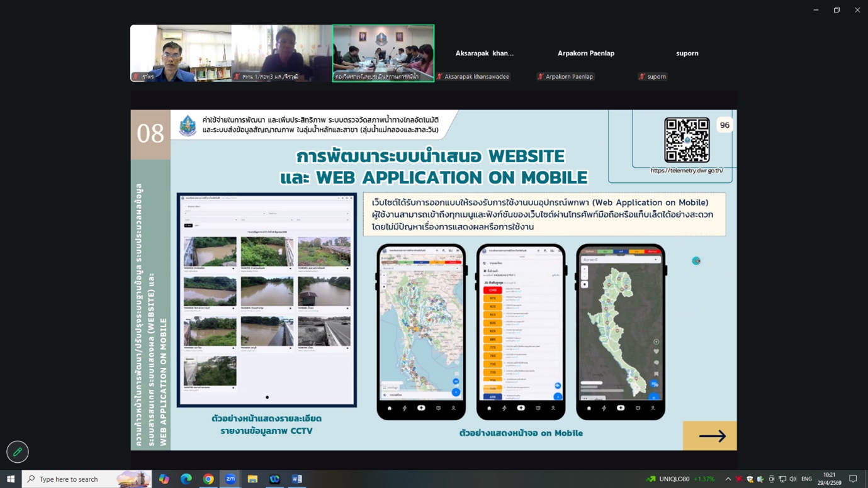The width and height of the screenshot is (868, 488).
Task: Click the Windows Start button
Action: point(10,479)
